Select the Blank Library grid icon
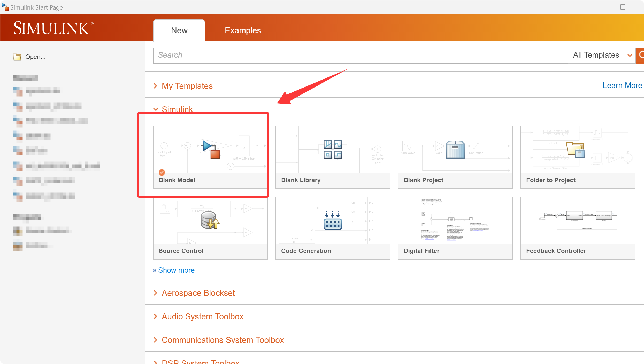Screen dimensions: 644x364 point(333,149)
